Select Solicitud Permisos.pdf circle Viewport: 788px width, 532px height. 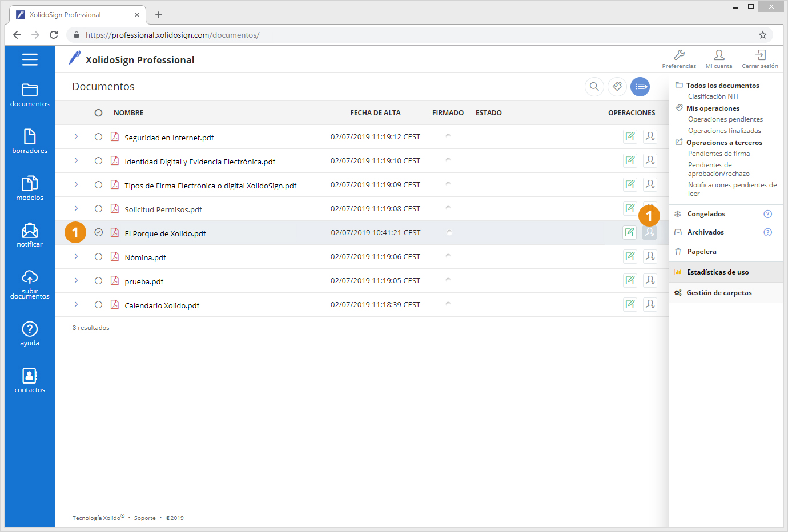coord(99,209)
